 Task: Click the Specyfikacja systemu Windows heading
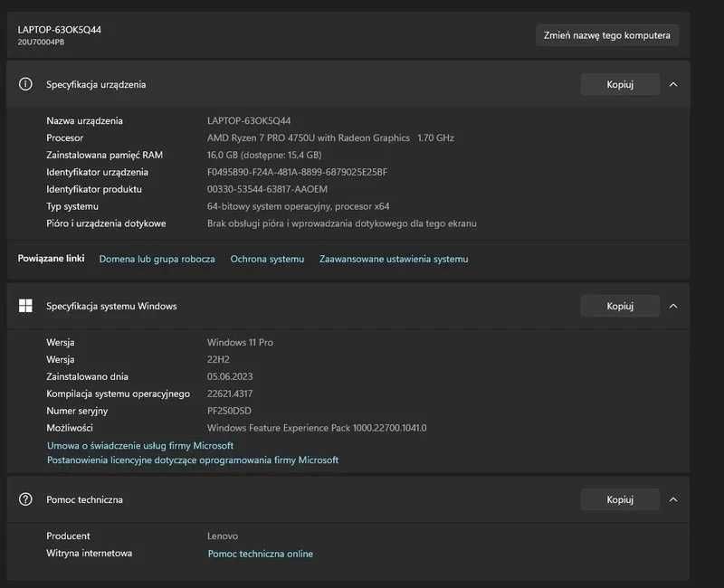[111, 306]
